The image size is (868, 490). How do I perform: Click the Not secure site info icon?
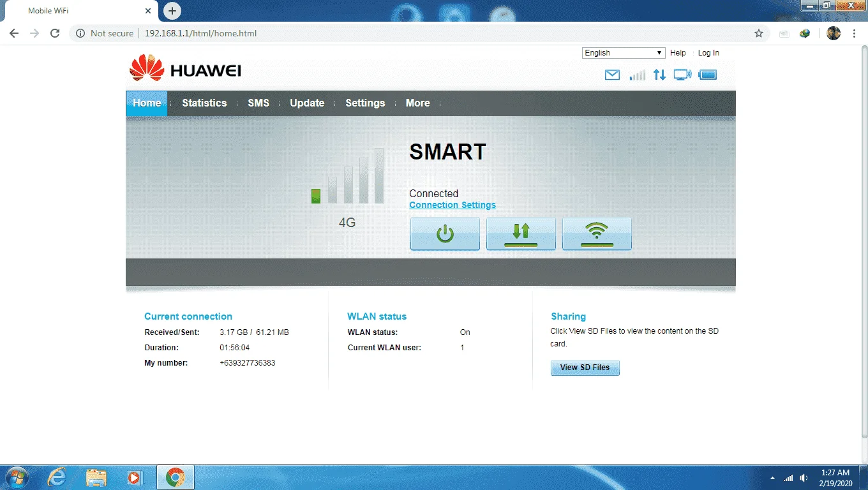[80, 33]
